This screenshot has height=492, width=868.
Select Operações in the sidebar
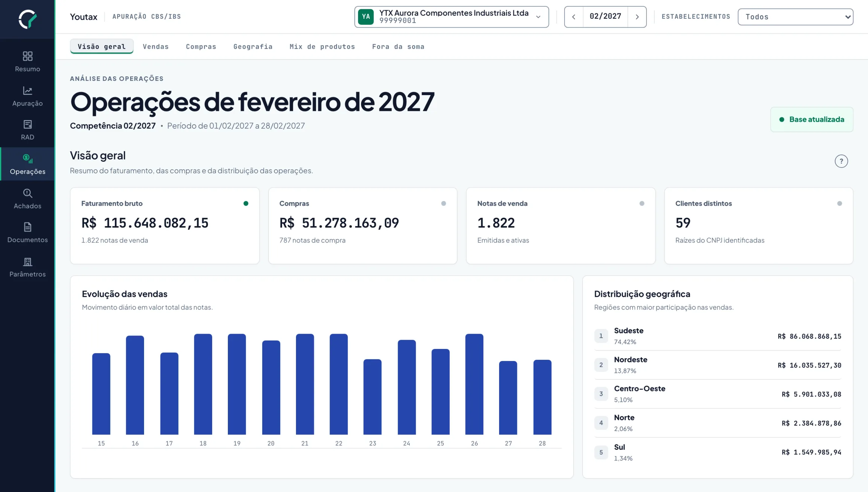point(27,164)
